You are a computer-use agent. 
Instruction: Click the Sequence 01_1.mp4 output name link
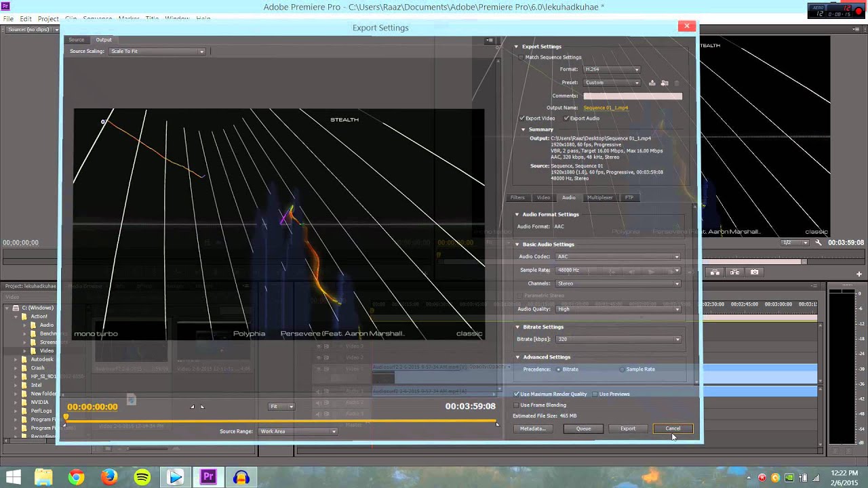606,108
